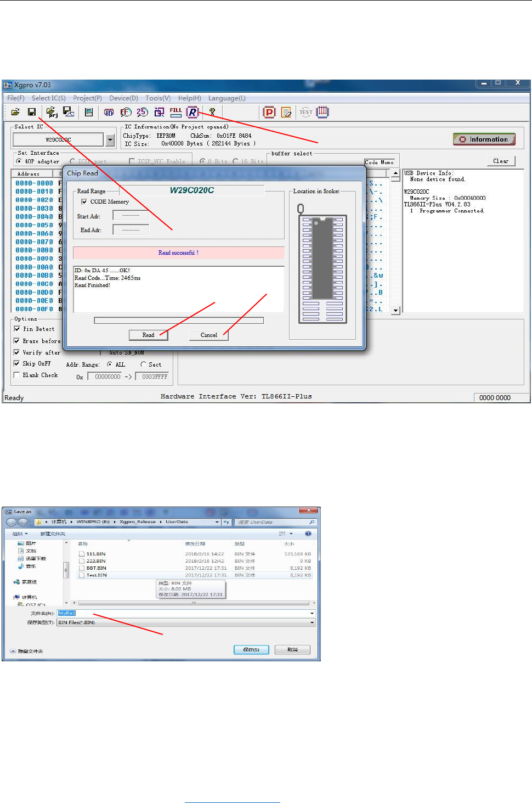Viewport: 532px width, 803px height.
Task: Open the File(F) menu
Action: (x=16, y=98)
